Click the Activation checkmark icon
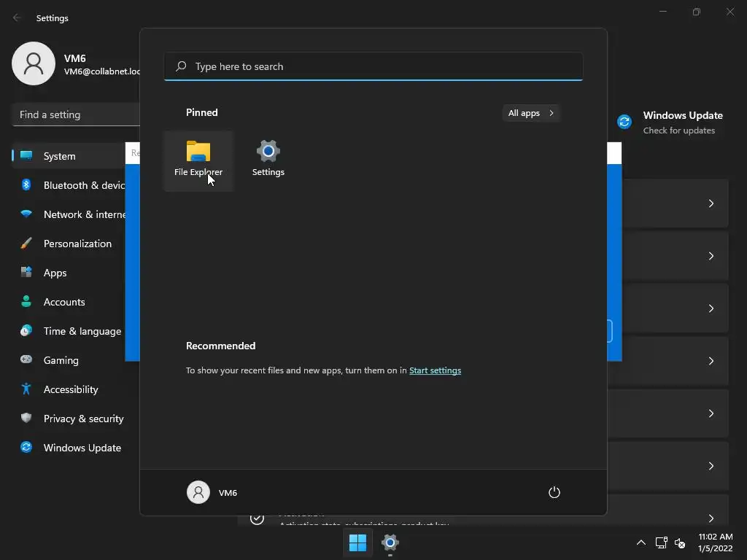Screen dimensions: 747x560 258,518
